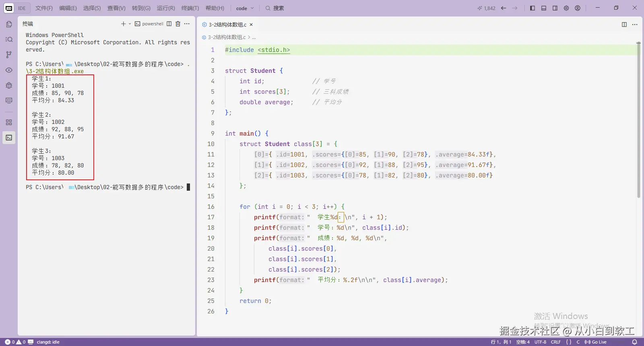Screen dimensions: 644x346
Task: Click the title bar search field
Action: tap(275, 8)
